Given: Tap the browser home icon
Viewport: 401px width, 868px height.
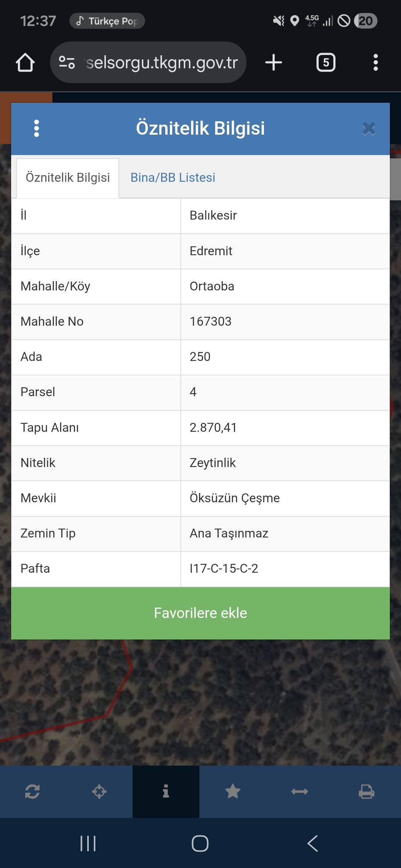Looking at the screenshot, I should tap(25, 62).
